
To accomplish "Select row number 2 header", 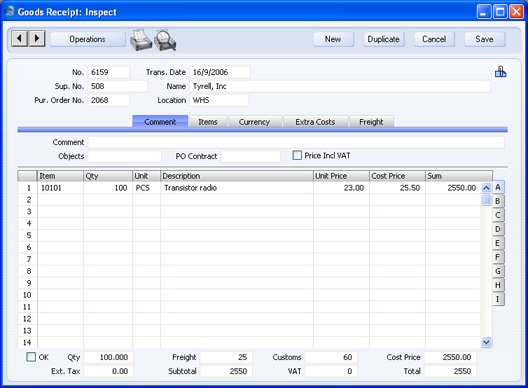I will (28, 200).
